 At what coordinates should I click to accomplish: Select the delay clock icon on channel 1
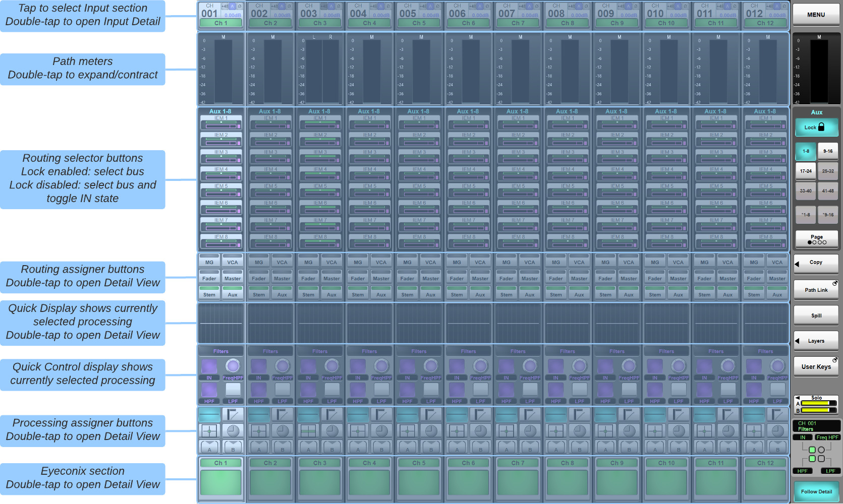[x=233, y=430]
